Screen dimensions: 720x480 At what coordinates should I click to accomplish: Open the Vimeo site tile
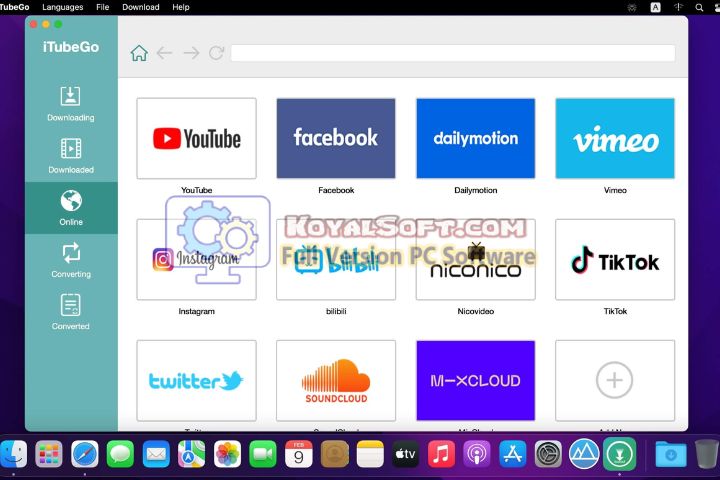(615, 138)
